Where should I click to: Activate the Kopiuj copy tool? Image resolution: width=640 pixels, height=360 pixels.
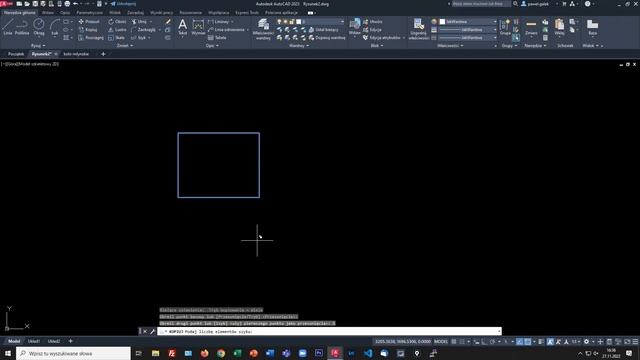click(x=88, y=30)
